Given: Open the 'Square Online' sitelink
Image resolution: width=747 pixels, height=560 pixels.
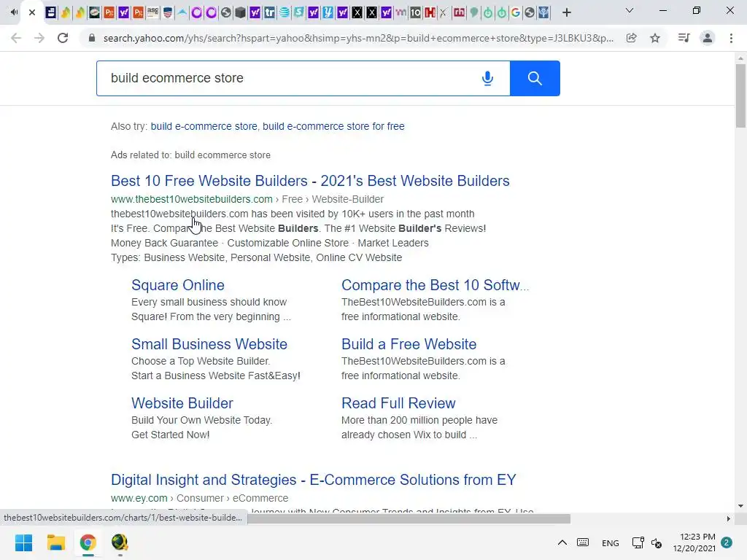Looking at the screenshot, I should click(178, 285).
